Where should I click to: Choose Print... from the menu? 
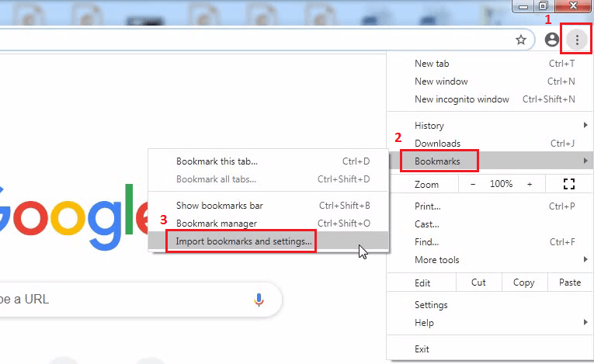click(x=491, y=206)
